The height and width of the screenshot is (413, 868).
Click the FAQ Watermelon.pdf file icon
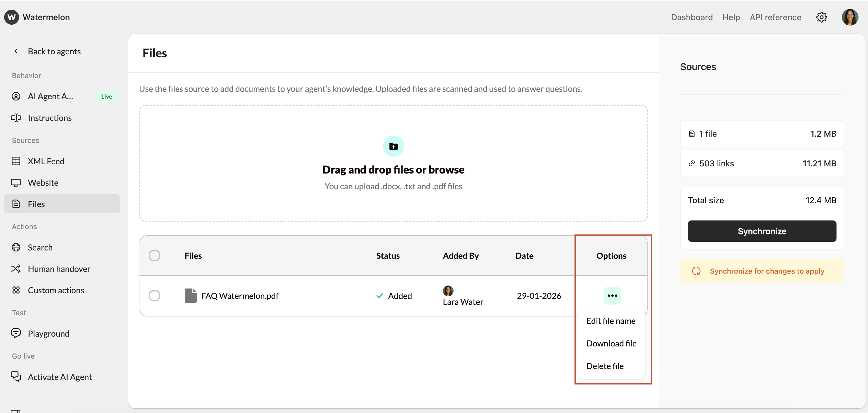(x=190, y=296)
